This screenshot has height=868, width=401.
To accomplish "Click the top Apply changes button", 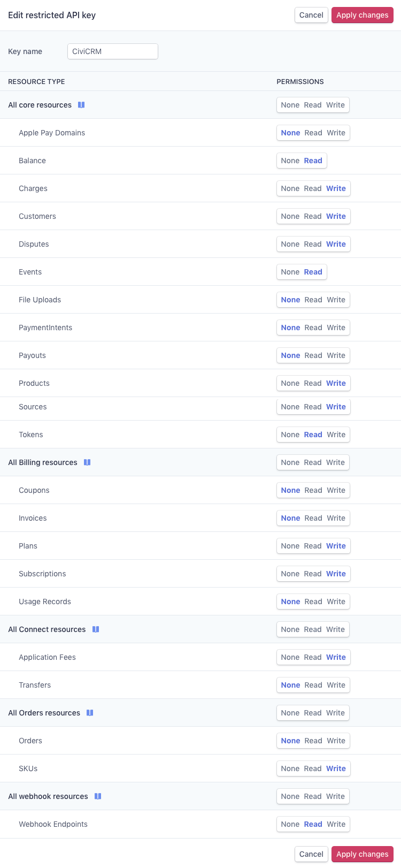I will 362,15.
